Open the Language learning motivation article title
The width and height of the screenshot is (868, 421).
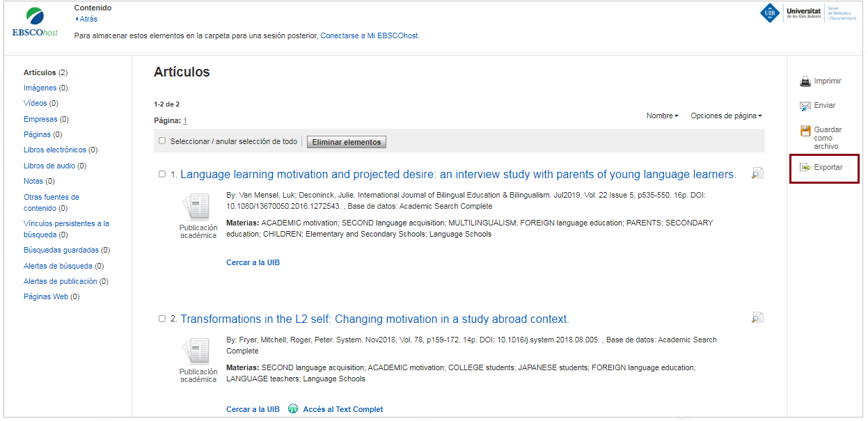(x=458, y=175)
